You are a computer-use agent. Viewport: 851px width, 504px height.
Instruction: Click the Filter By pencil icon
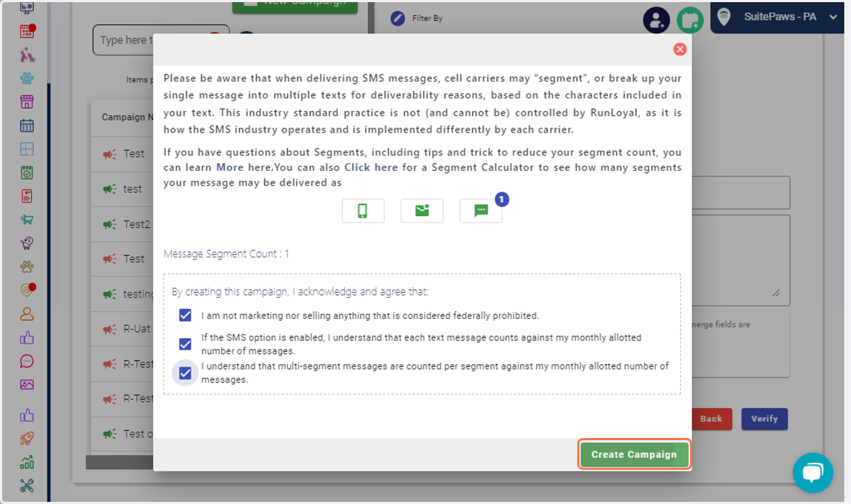pyautogui.click(x=398, y=18)
